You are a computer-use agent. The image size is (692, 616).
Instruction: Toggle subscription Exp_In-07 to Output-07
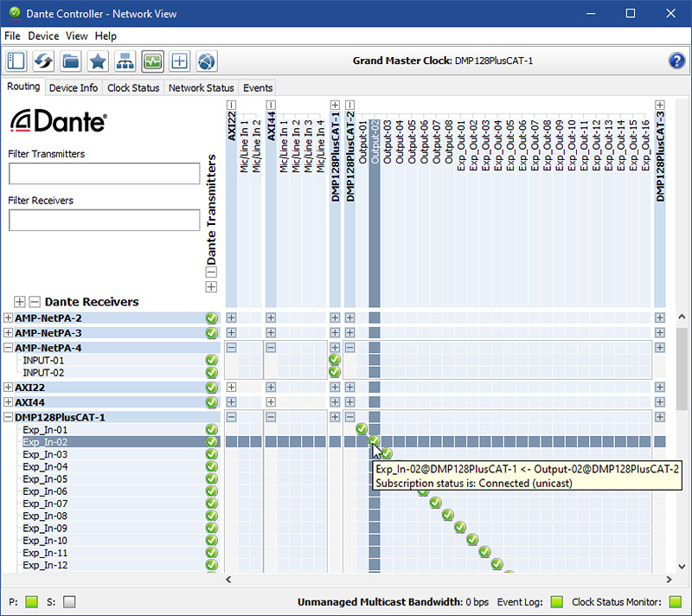point(436,503)
